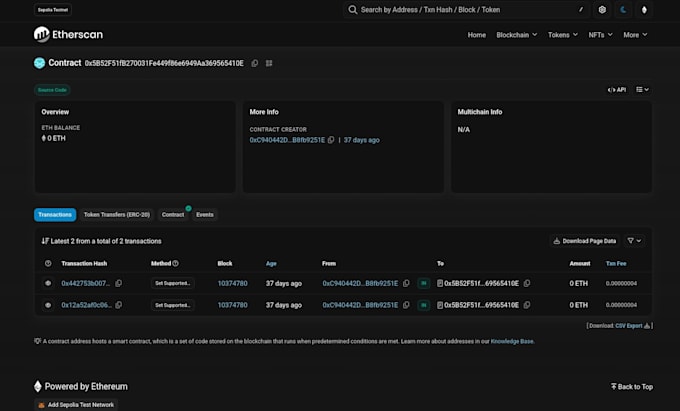Click the Method help question icon
680x411 pixels.
point(175,263)
